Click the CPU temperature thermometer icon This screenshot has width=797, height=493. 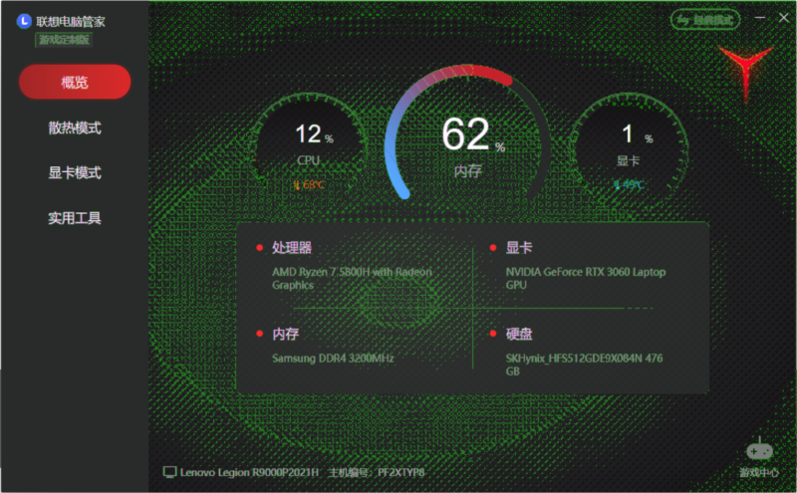(x=296, y=185)
